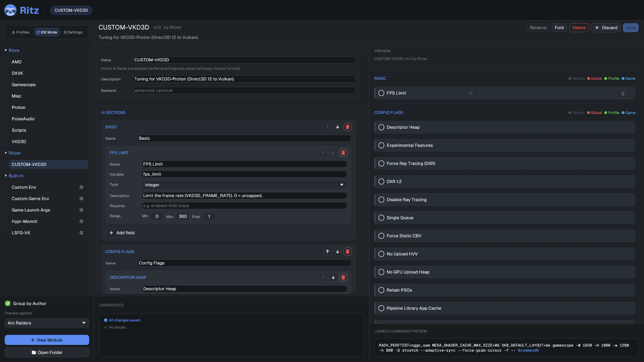
Task: Move the CONFIG FLAGS section down
Action: click(337, 252)
